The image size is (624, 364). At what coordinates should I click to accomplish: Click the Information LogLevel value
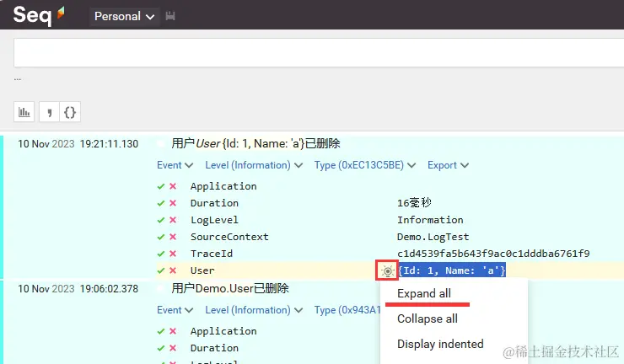pyautogui.click(x=430, y=220)
